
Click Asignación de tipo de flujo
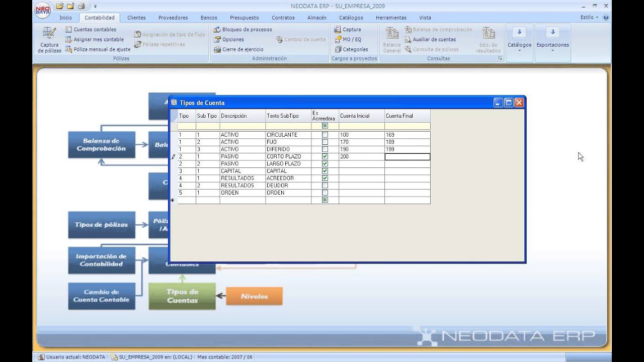pyautogui.click(x=170, y=35)
